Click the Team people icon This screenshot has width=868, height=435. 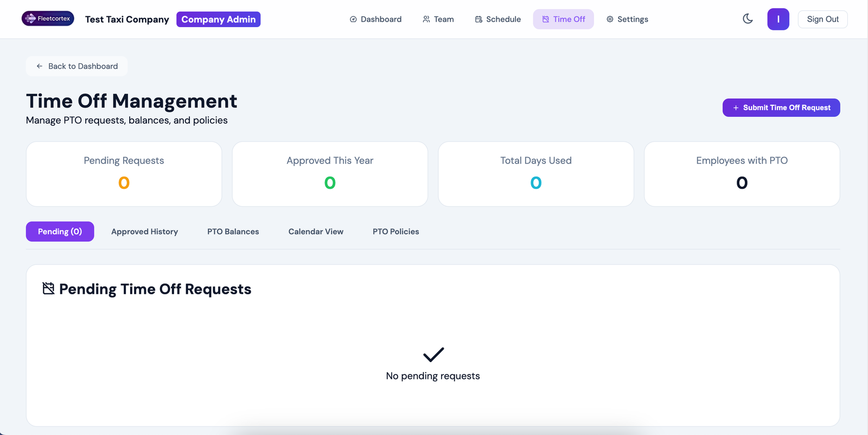[426, 19]
